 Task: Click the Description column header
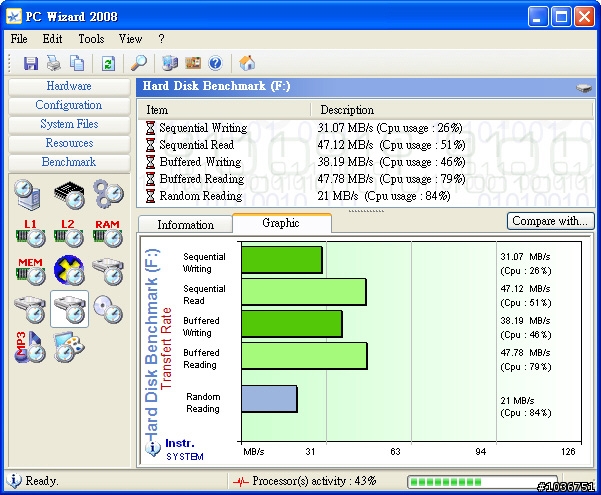tap(452, 110)
